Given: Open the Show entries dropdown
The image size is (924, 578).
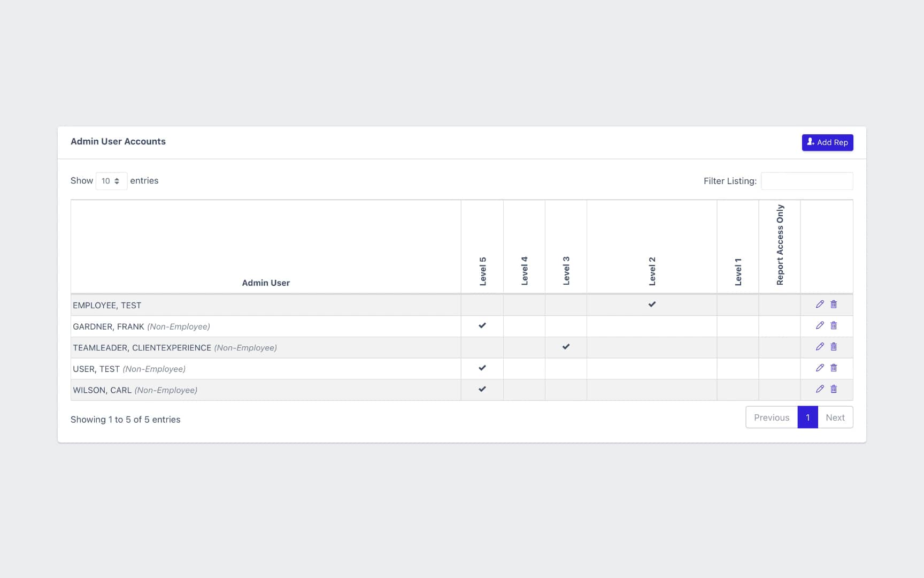Looking at the screenshot, I should (x=111, y=181).
